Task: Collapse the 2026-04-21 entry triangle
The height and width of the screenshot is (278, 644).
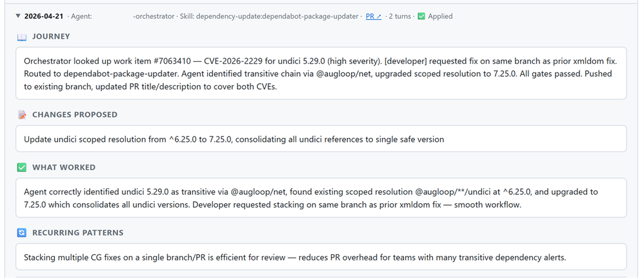Action: coord(17,16)
